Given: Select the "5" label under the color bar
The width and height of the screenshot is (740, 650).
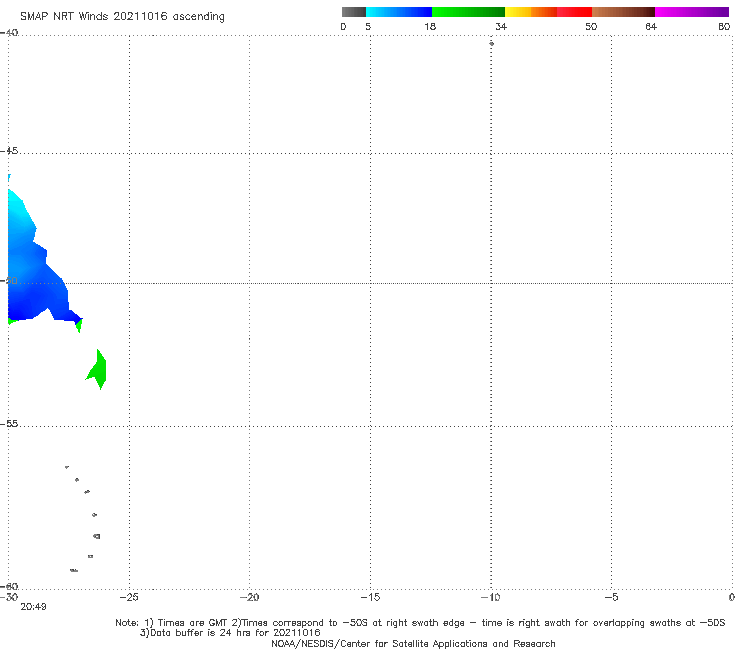Looking at the screenshot, I should (368, 26).
